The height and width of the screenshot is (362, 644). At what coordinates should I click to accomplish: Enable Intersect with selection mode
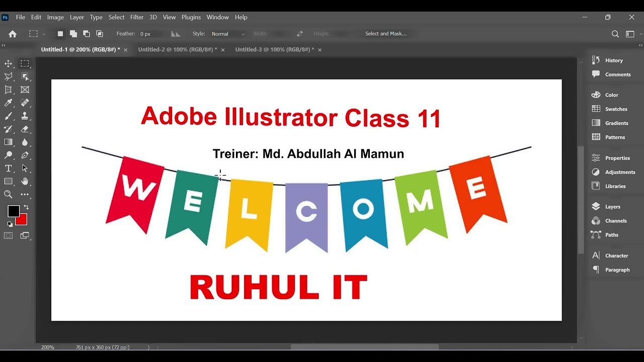pyautogui.click(x=100, y=34)
